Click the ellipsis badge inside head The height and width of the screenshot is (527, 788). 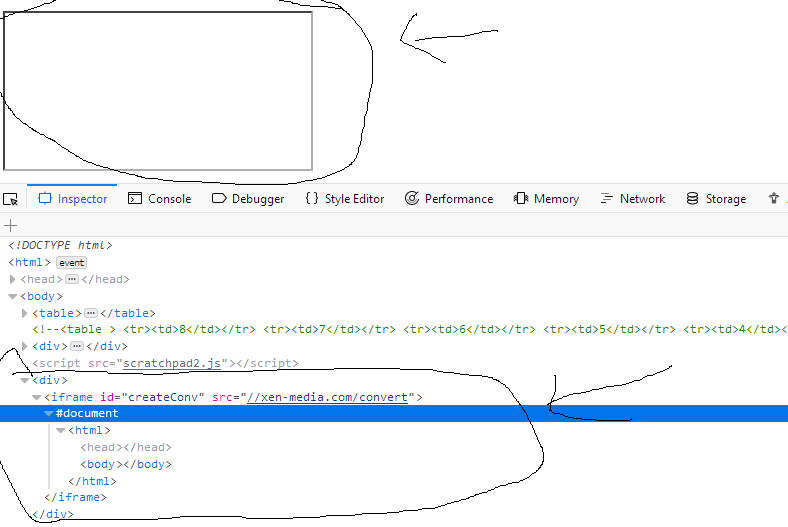[72, 279]
